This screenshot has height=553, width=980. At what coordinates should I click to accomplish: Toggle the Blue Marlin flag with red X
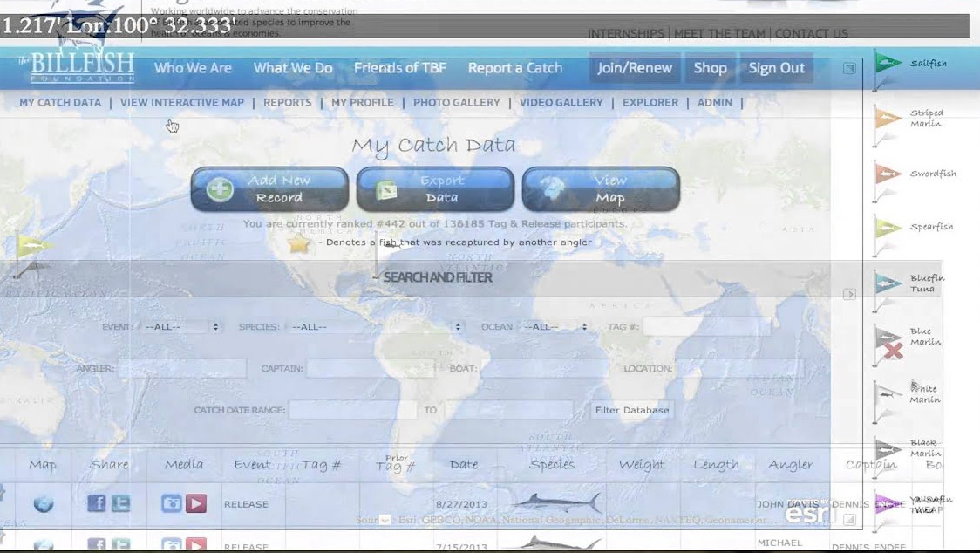click(x=888, y=340)
